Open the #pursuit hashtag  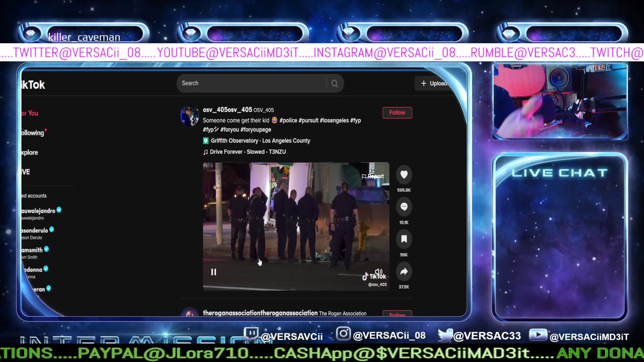point(308,121)
